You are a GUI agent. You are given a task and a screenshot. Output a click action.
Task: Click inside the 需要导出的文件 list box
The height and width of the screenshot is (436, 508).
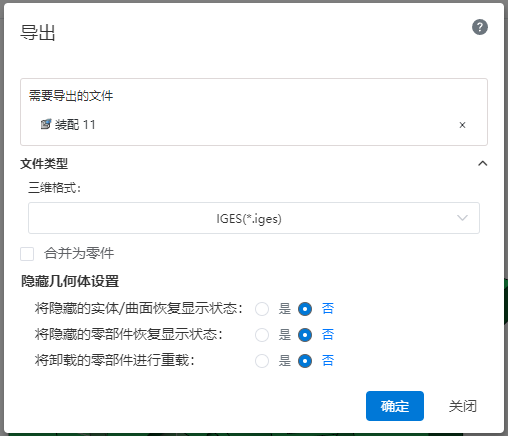[x=254, y=112]
